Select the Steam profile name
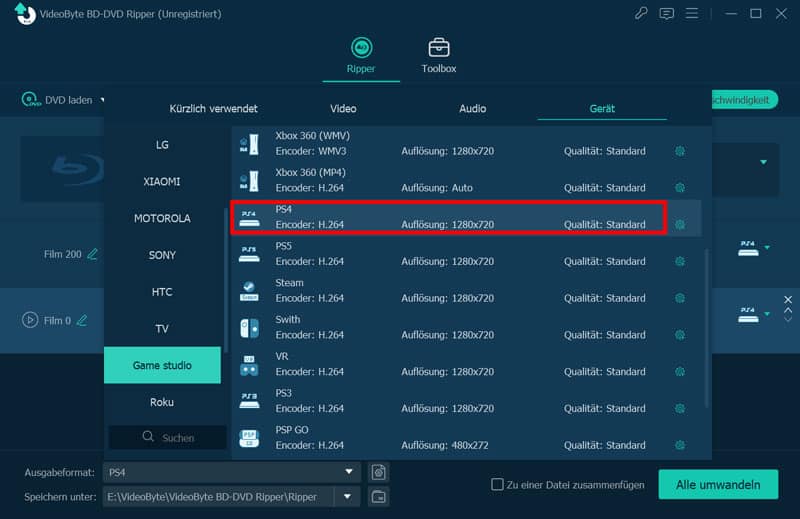The width and height of the screenshot is (800, 519). coord(289,283)
